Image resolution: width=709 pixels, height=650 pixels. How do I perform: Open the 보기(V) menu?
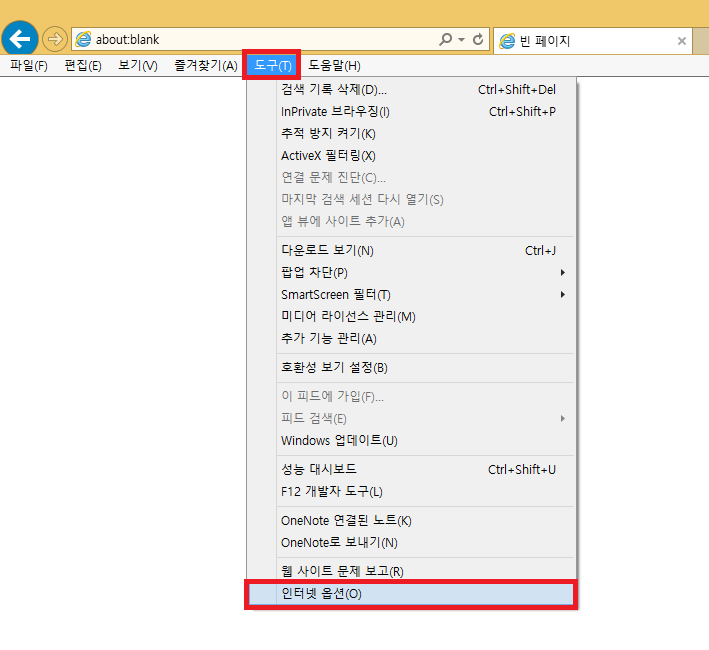(138, 66)
